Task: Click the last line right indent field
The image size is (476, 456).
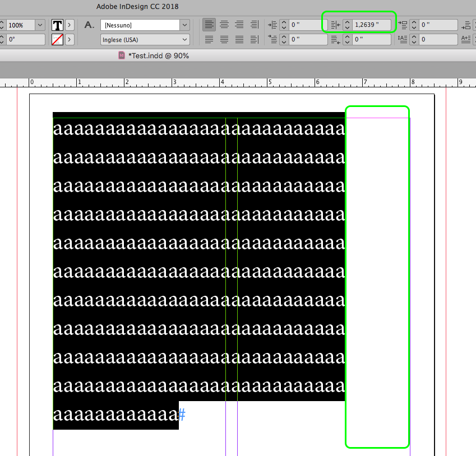Action: pyautogui.click(x=371, y=39)
